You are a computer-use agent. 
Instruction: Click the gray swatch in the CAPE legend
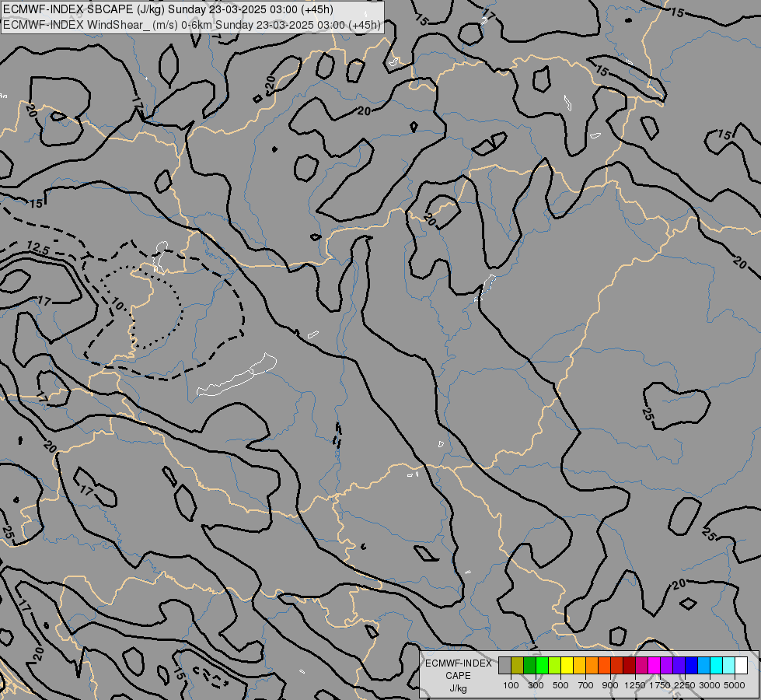coord(504,665)
